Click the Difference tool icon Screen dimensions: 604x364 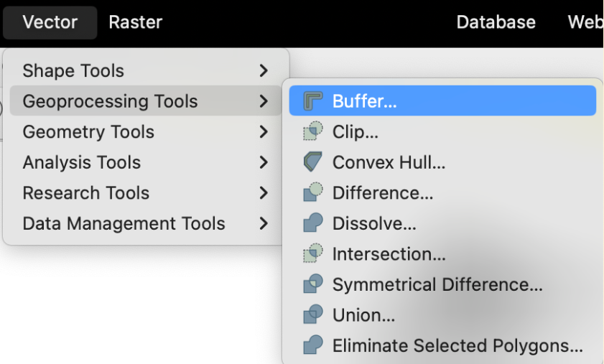pyautogui.click(x=312, y=193)
